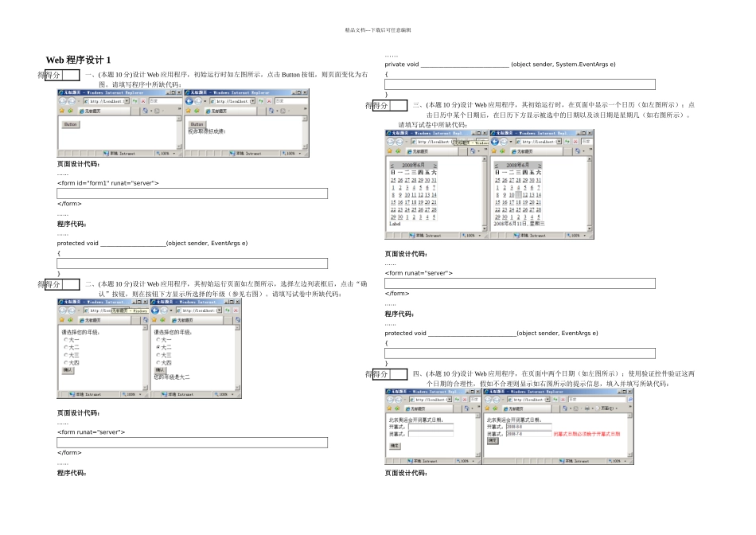Open address dropdown in question 1 right browser
756x535 pixels.
tap(252, 101)
